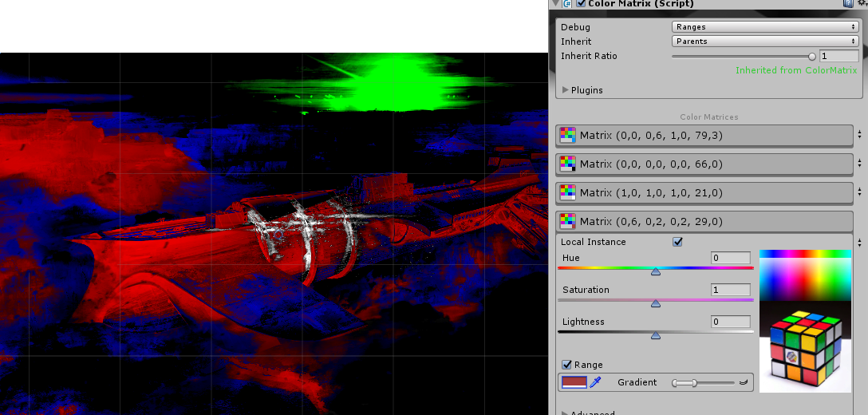Toggle the Range checkbox off
Image resolution: width=868 pixels, height=415 pixels.
566,364
